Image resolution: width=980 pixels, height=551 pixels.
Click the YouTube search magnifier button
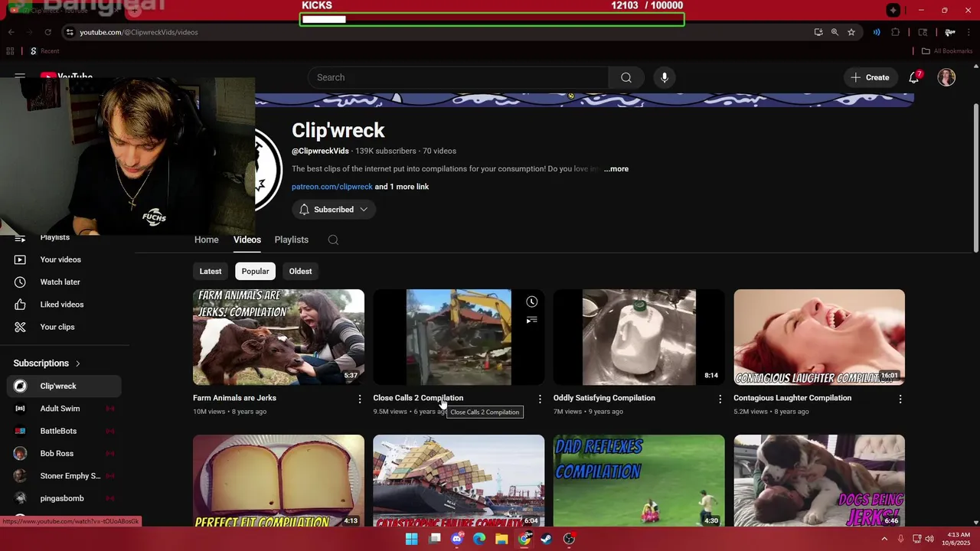pyautogui.click(x=626, y=77)
